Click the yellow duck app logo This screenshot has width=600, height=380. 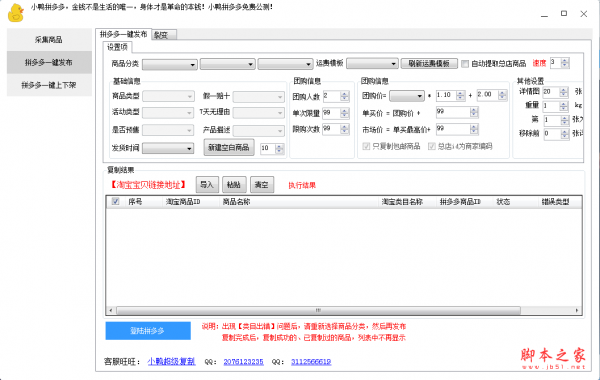tap(16, 13)
